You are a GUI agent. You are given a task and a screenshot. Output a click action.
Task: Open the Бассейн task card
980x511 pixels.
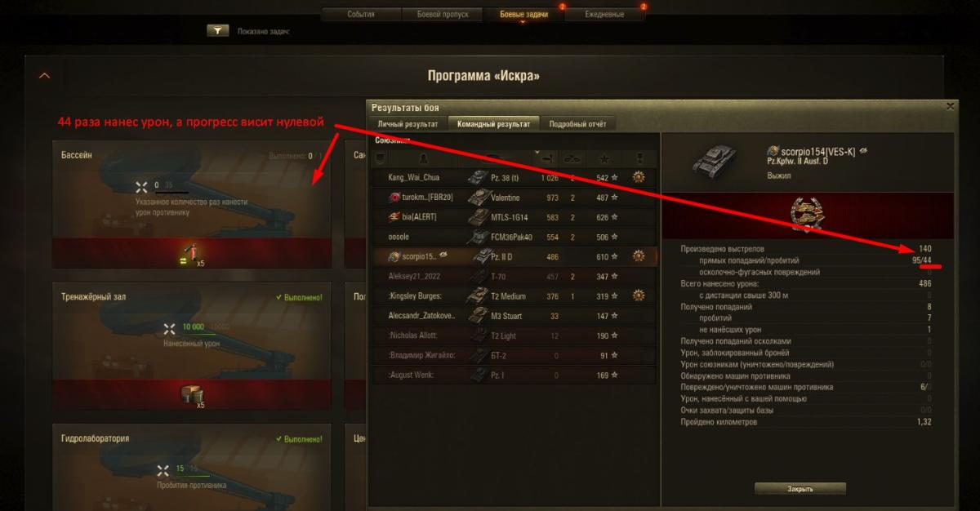(x=192, y=206)
